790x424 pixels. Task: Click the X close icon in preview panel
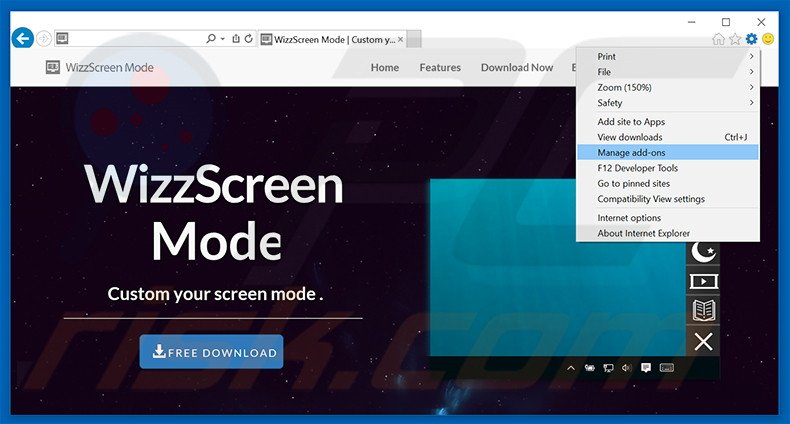(x=703, y=341)
